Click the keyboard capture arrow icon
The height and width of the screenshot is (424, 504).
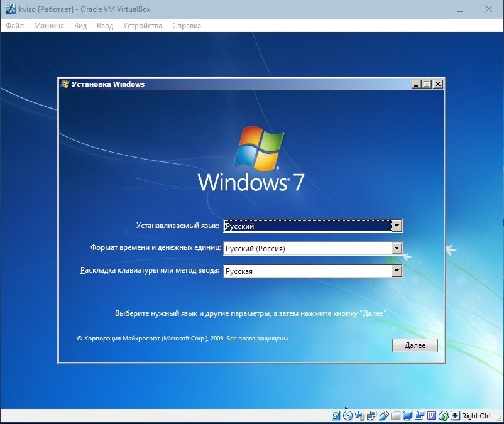tap(455, 416)
